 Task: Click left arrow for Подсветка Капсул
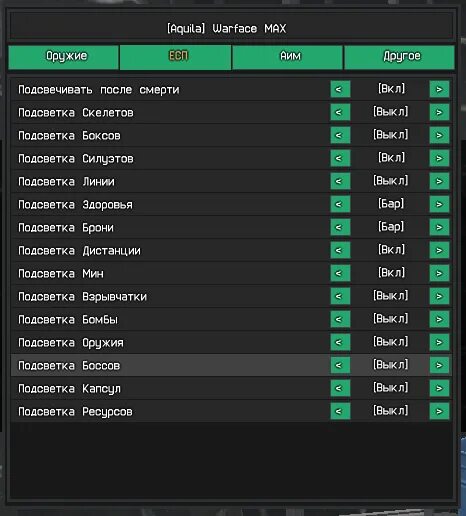click(x=340, y=388)
